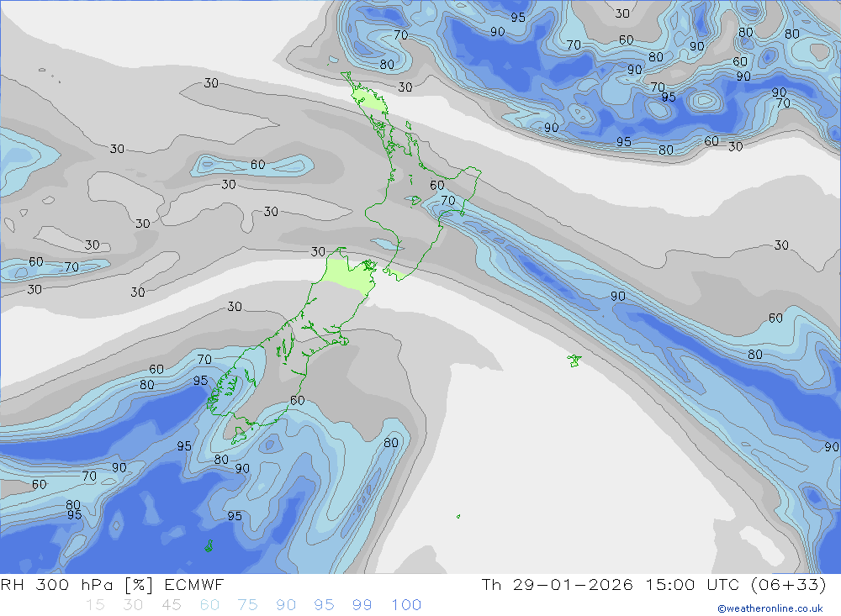Screen dimensions: 841x616
Task: Select legend value 30 in bottom scale
Action: [x=133, y=605]
